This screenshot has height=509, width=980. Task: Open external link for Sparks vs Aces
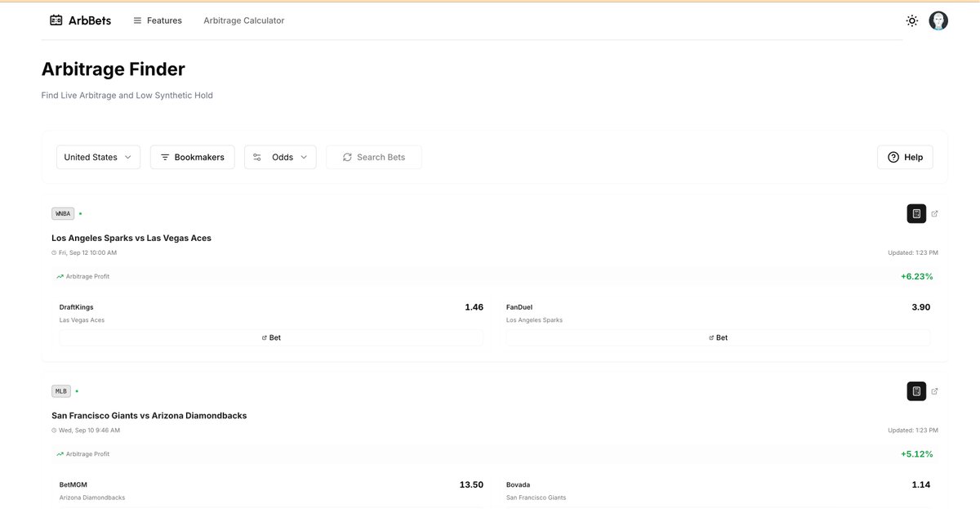(935, 214)
